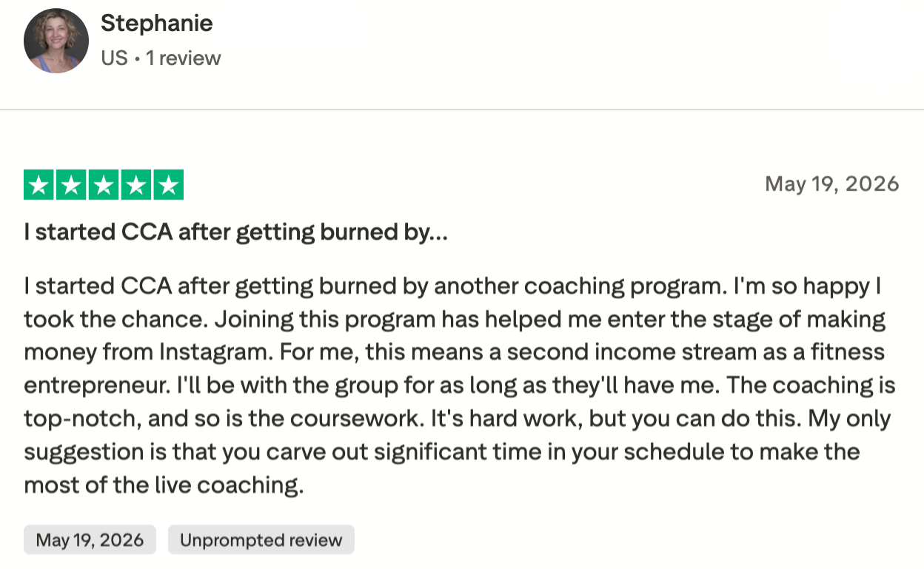Screen dimensions: 924x569
Task: Click Stephanie's profile avatar photo
Action: (56, 41)
